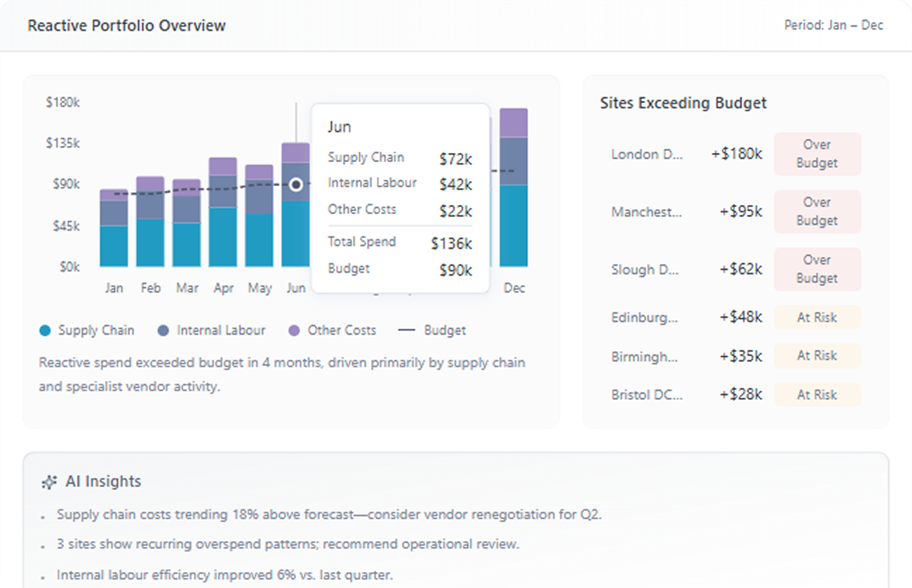This screenshot has height=588, width=912.
Task: Click the Reactive Portfolio Overview title
Action: [x=127, y=26]
